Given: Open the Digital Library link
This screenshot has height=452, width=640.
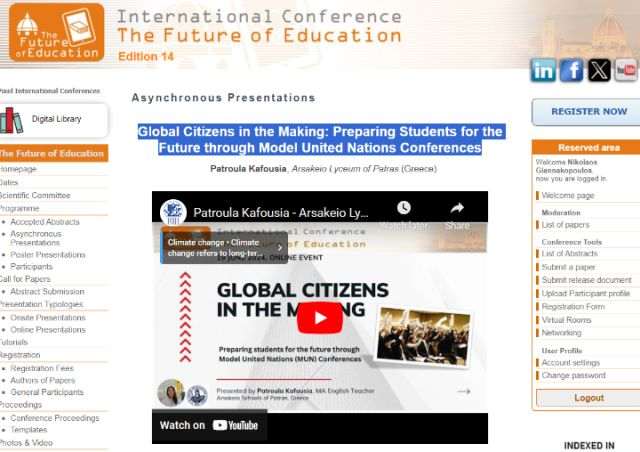Looking at the screenshot, I should point(57,119).
